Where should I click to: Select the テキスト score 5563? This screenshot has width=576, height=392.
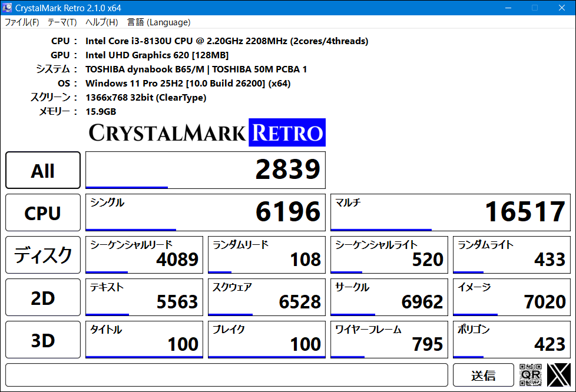[144, 297]
